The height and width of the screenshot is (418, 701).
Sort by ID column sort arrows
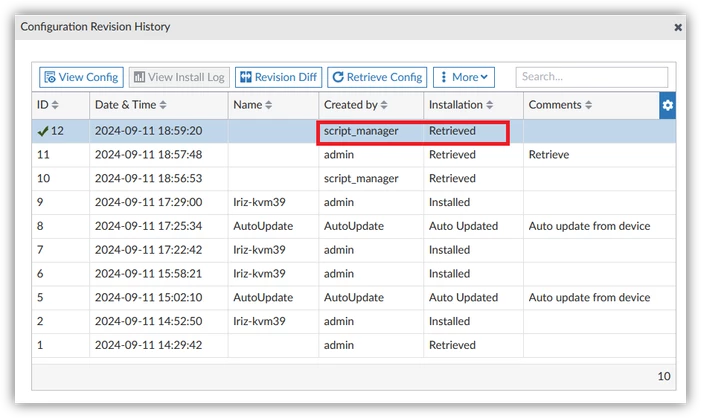point(55,105)
